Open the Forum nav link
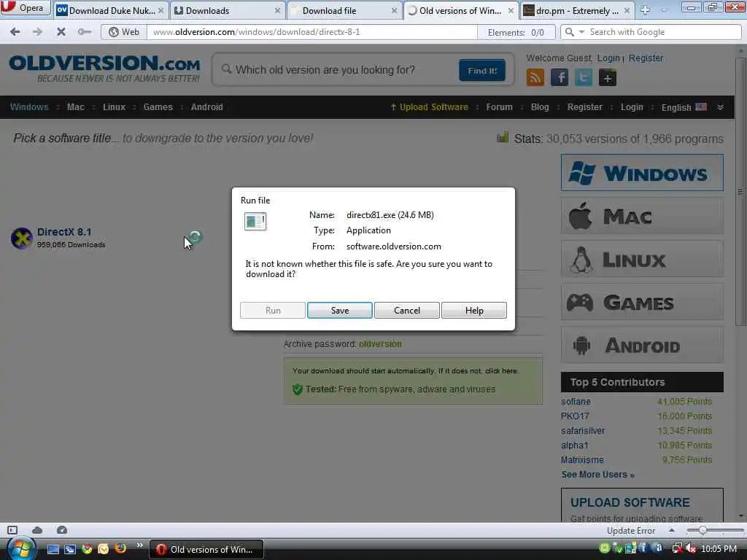747x560 pixels. coord(499,106)
